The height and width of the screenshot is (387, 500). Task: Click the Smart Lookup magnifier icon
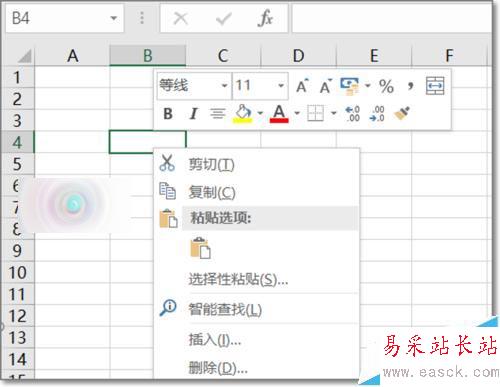coord(168,308)
